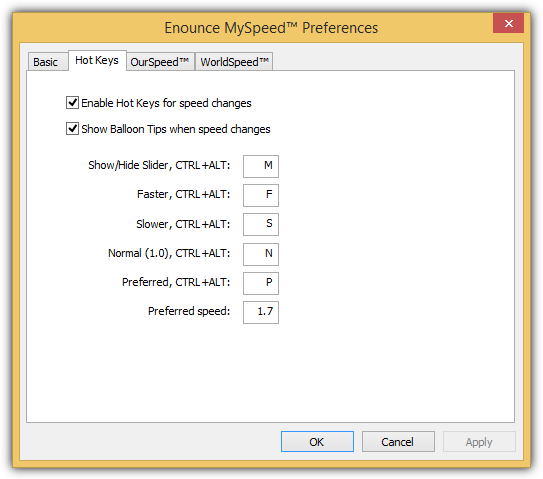Click the 'Preferred, CTRL+ALT:' label
Screen dimensions: 543x479
click(x=176, y=282)
